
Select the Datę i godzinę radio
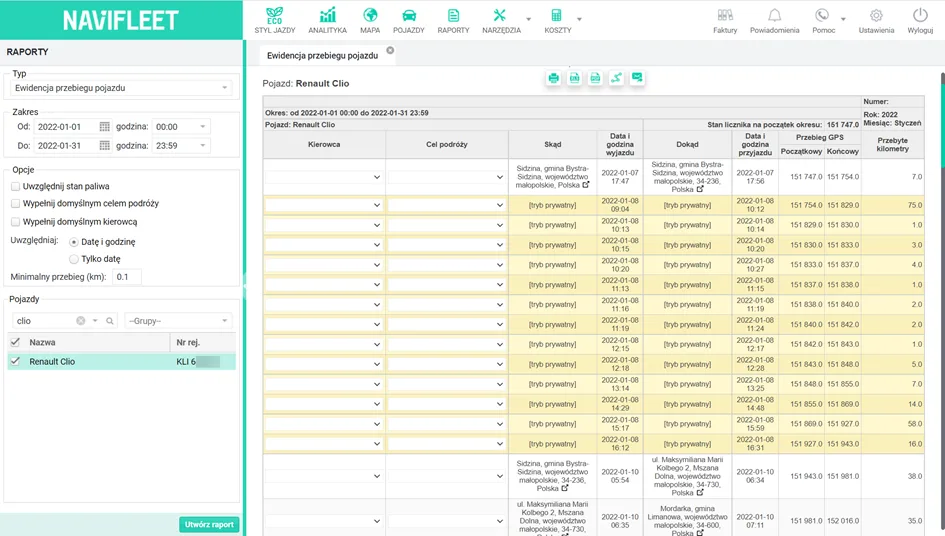pos(74,242)
